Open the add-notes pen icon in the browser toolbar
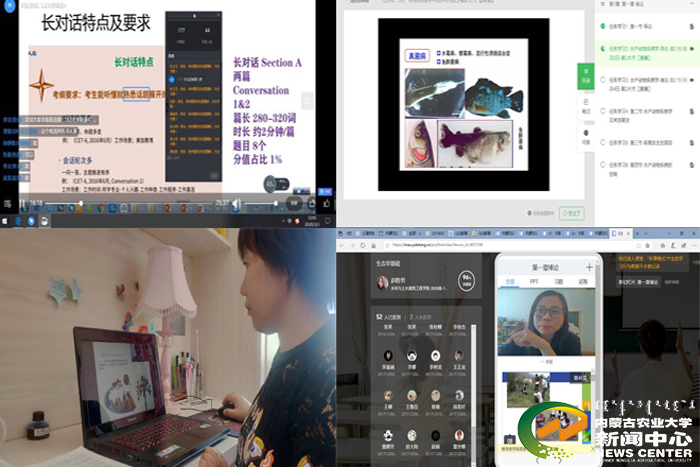The image size is (700, 467). click(x=673, y=245)
